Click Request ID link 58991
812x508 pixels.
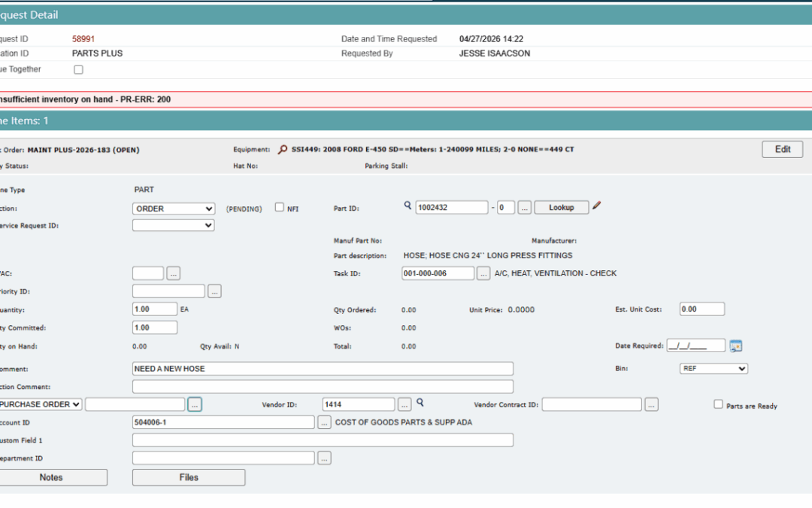(83, 39)
